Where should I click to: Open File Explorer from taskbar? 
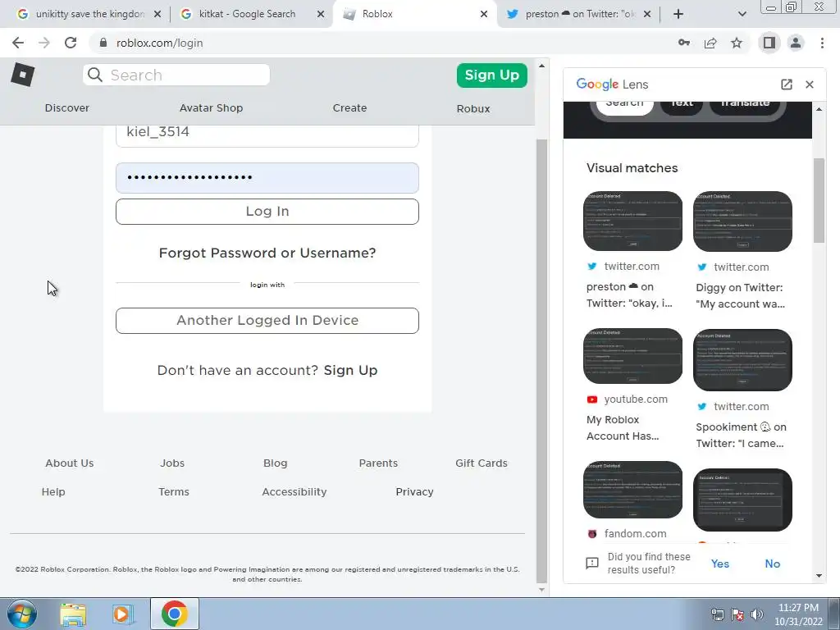pos(73,614)
